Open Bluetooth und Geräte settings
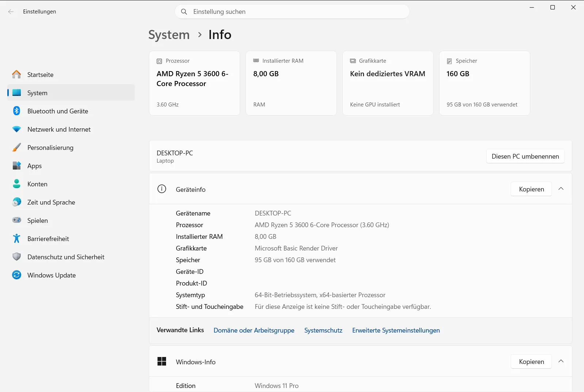584x392 pixels. (x=71, y=111)
